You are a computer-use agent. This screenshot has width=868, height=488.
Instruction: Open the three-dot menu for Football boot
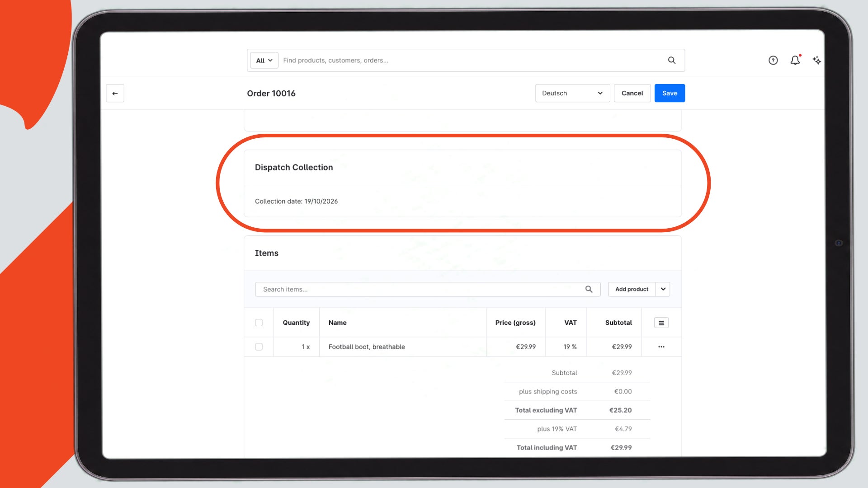(x=661, y=347)
